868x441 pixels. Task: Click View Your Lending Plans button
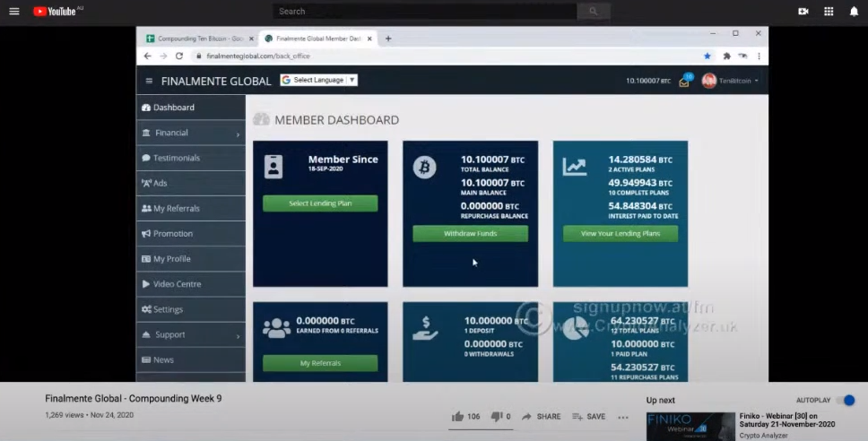coord(620,233)
